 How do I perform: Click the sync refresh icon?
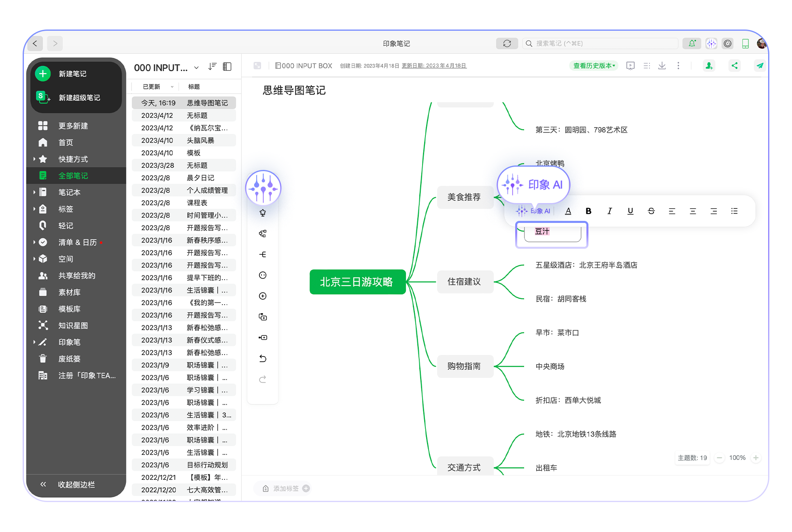(x=507, y=43)
